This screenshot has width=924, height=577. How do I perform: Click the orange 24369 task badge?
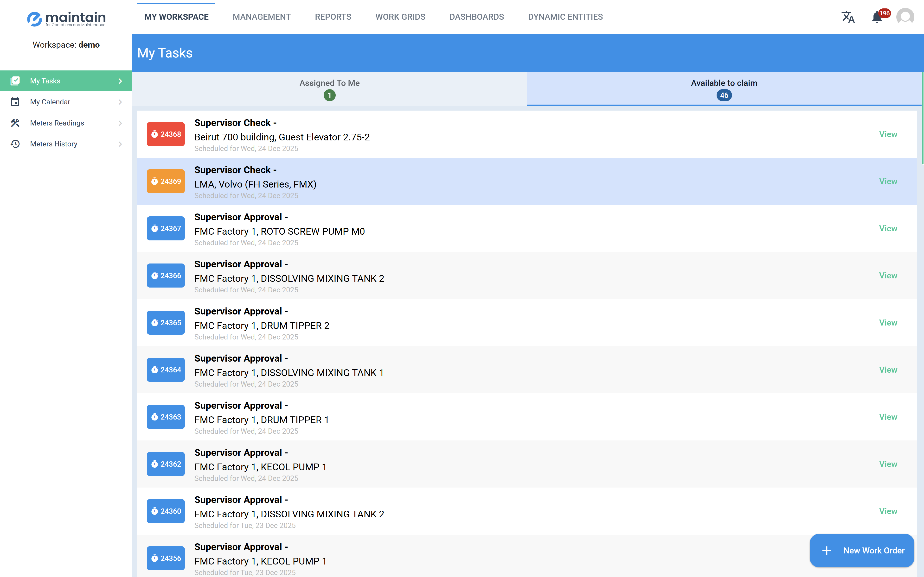coord(166,181)
